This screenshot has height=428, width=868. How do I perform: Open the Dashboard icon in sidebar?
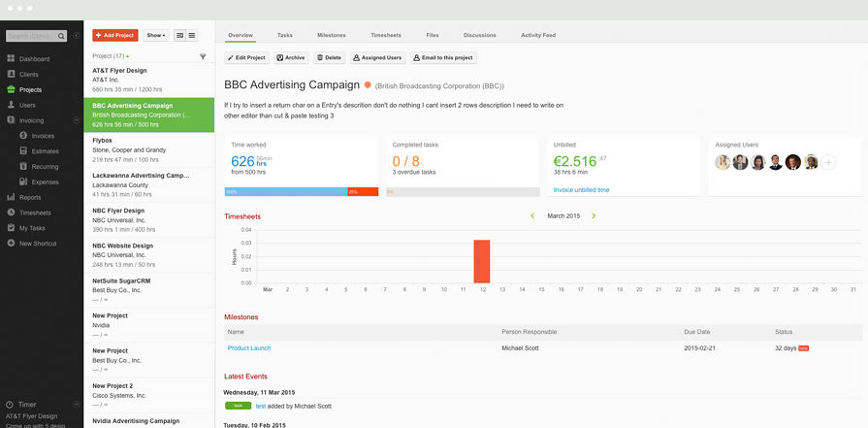coord(11,59)
